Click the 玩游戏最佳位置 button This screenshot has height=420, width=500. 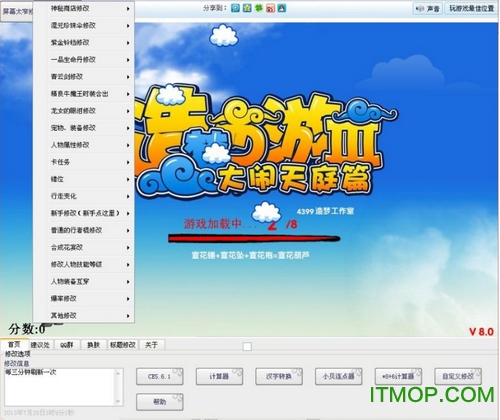pyautogui.click(x=472, y=9)
